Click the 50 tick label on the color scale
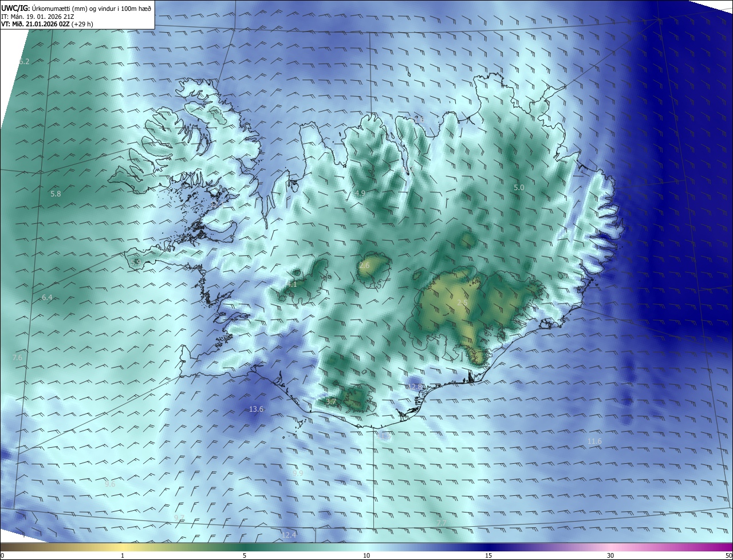733x560 pixels. [728, 555]
